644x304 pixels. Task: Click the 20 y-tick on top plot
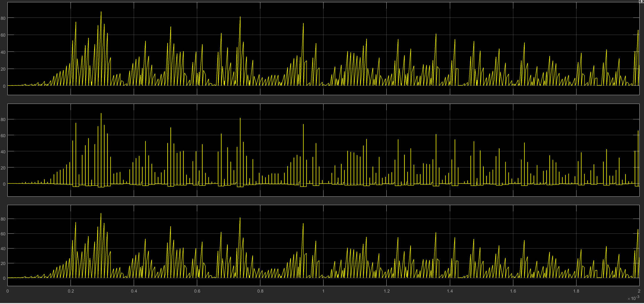click(3, 69)
